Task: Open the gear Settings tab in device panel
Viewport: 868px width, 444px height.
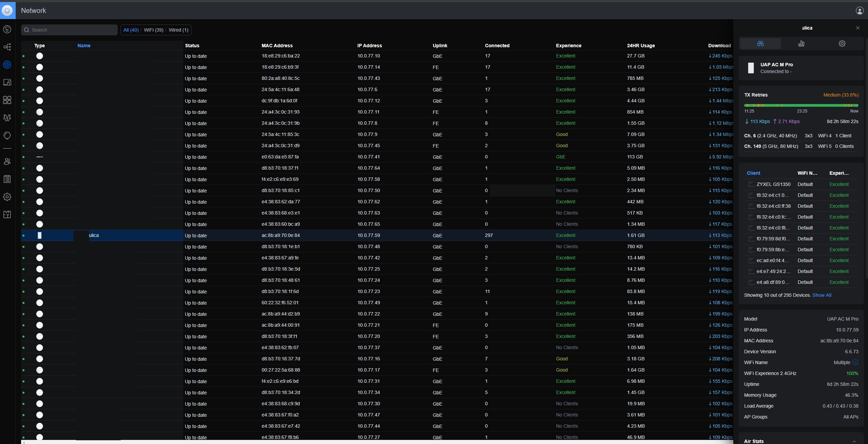Action: point(842,44)
